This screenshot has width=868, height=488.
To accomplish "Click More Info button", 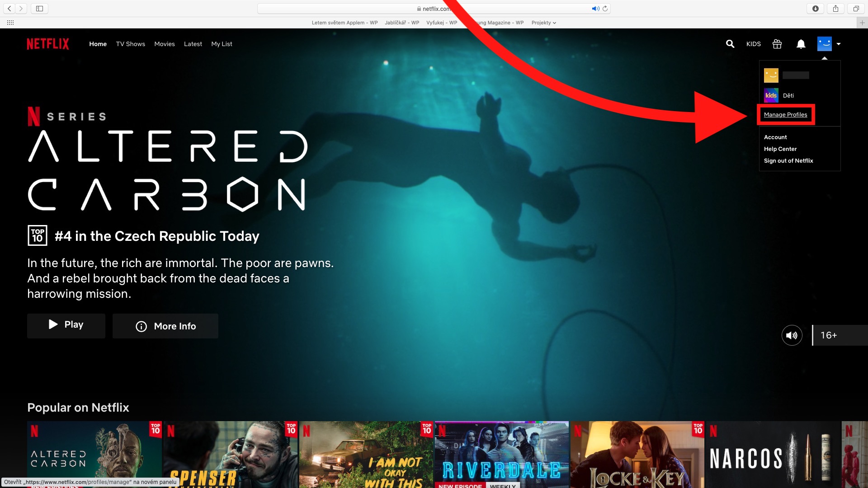I will [165, 326].
